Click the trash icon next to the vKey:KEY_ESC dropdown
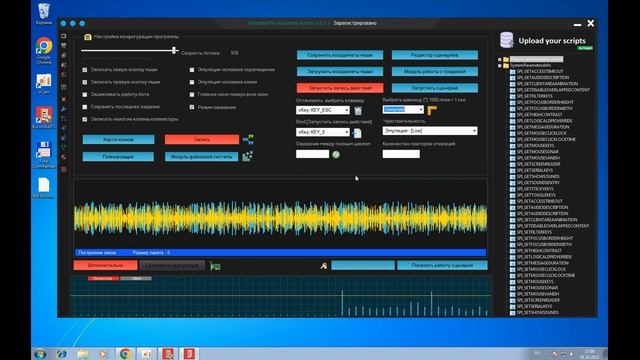This screenshot has height=360, width=640. point(358,111)
